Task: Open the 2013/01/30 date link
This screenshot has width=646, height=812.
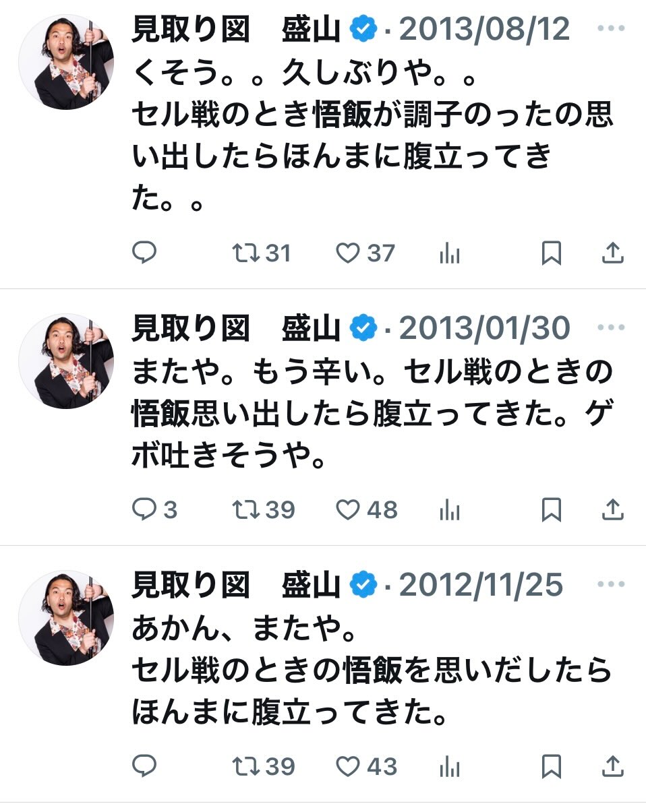Action: 484,329
